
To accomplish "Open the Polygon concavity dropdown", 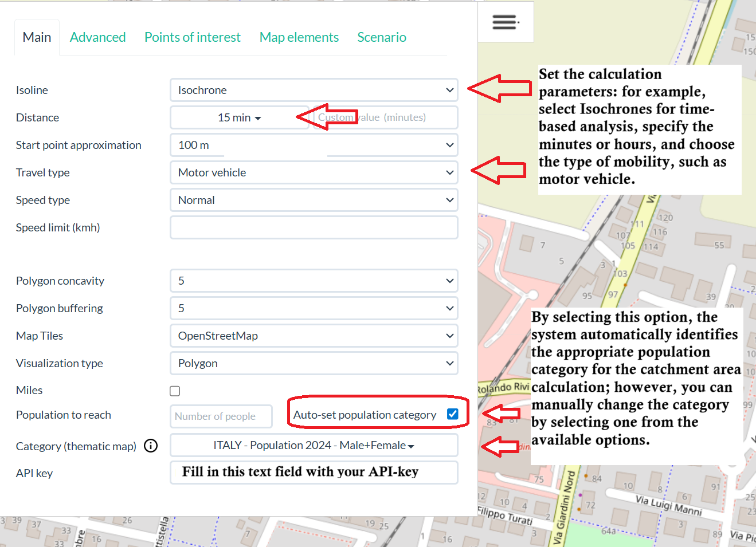I will pos(314,281).
